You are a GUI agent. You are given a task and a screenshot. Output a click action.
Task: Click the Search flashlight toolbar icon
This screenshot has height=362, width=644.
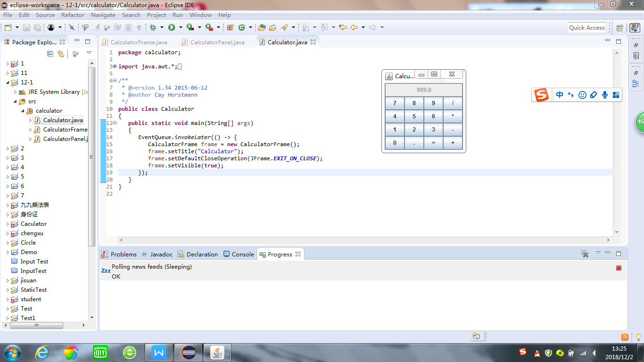click(284, 27)
